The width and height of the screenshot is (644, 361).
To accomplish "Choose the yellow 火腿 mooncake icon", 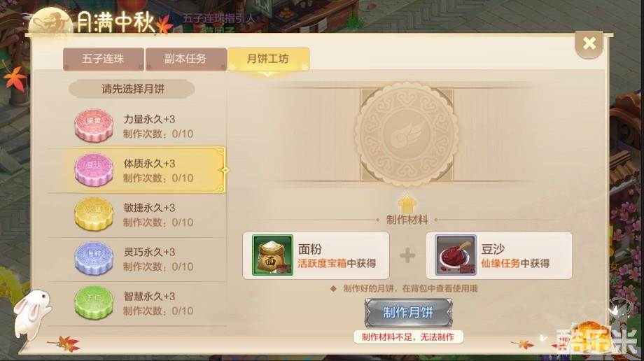I will click(x=94, y=214).
